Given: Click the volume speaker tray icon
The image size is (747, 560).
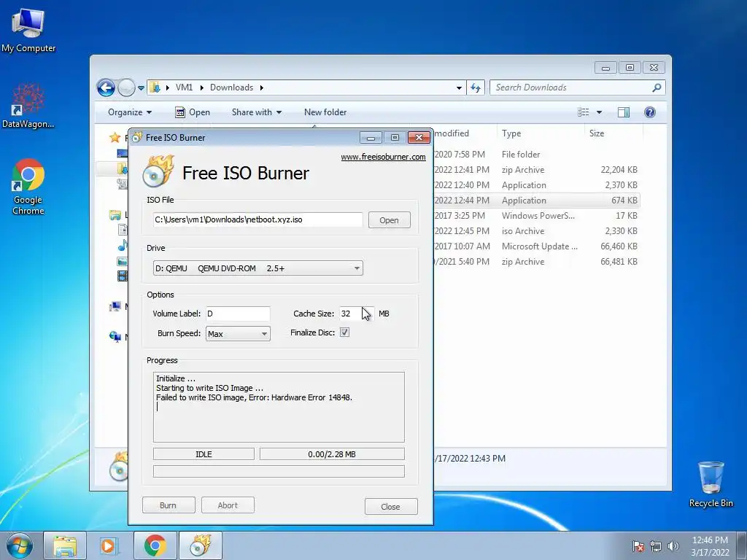Looking at the screenshot, I should pos(673,546).
